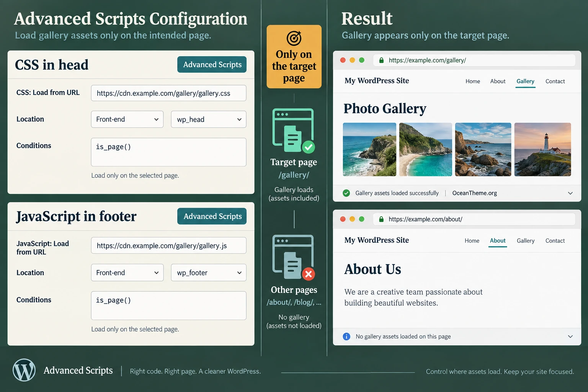Select Contact in the gallery page navigation
The width and height of the screenshot is (588, 392).
(555, 81)
